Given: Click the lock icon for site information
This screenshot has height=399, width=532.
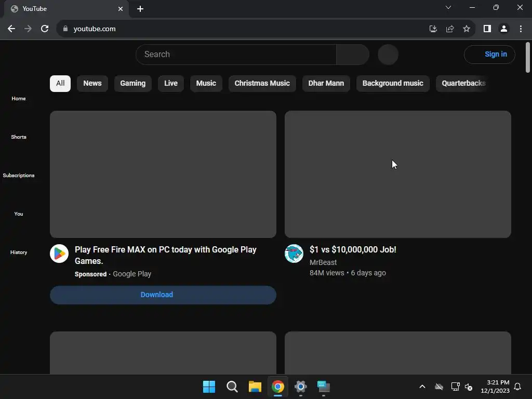Looking at the screenshot, I should coord(65,29).
